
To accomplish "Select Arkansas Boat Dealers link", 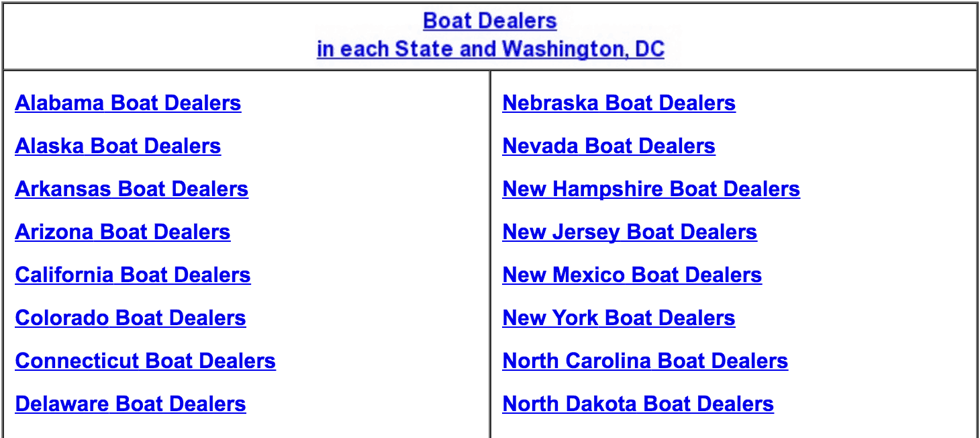I will click(x=132, y=189).
